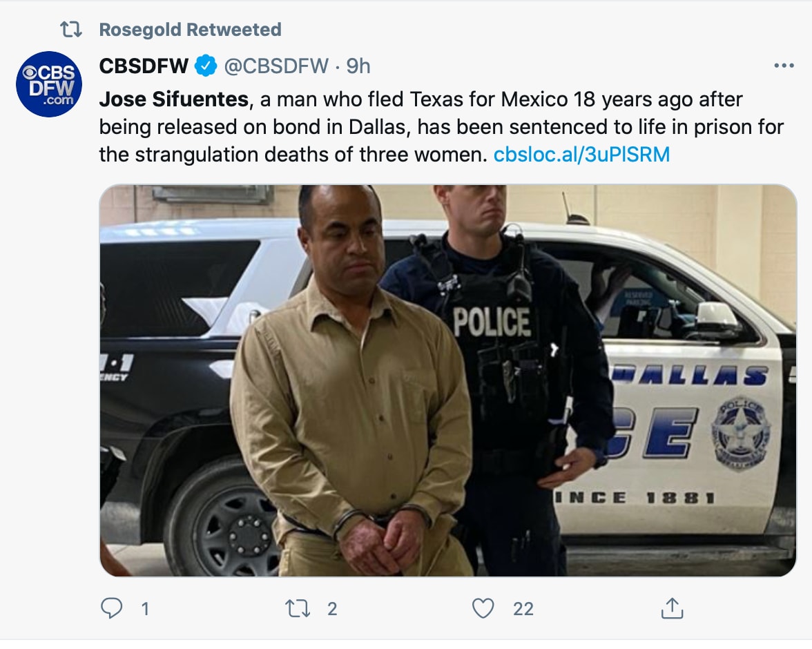The height and width of the screenshot is (649, 812).
Task: Like the tweet with the heart icon
Action: [x=483, y=608]
